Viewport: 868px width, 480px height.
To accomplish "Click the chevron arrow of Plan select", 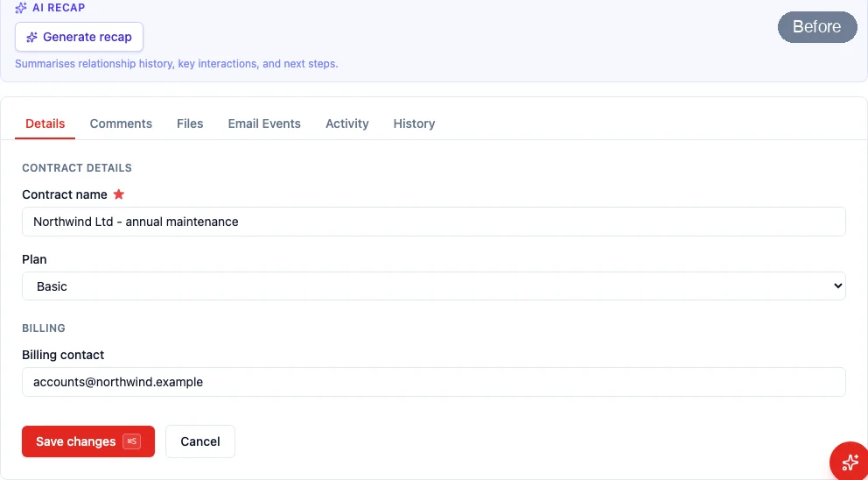I will [837, 286].
